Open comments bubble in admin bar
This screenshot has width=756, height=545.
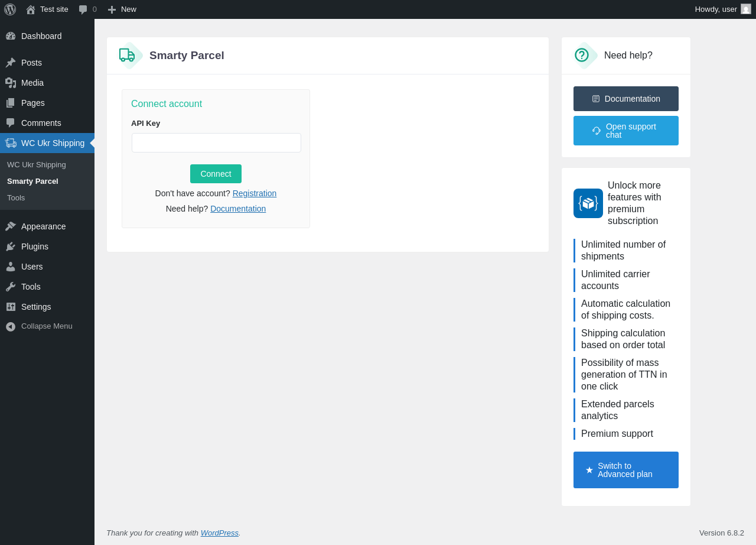click(83, 9)
